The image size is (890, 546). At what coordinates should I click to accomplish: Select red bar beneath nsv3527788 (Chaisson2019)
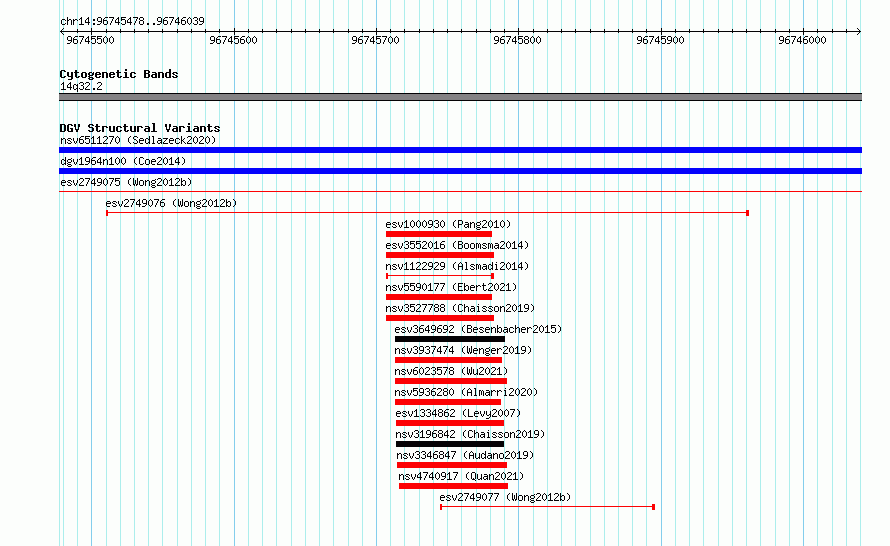[439, 318]
